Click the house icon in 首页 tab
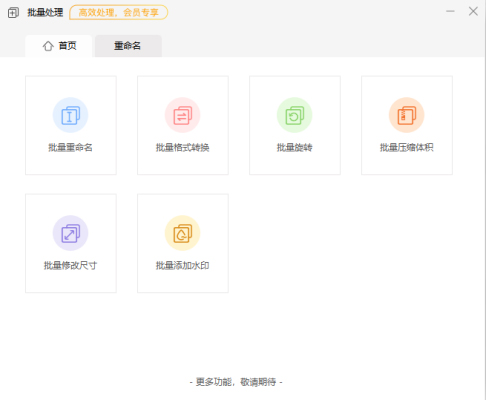This screenshot has height=400, width=486. click(x=48, y=46)
